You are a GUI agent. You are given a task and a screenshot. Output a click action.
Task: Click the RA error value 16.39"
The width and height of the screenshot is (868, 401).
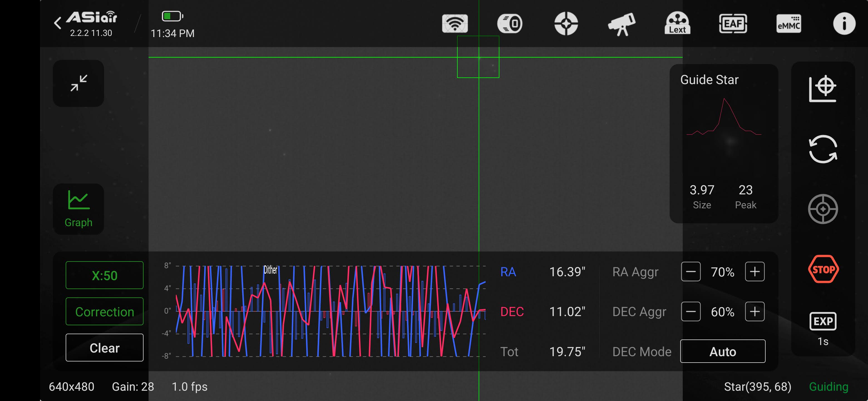pos(567,272)
